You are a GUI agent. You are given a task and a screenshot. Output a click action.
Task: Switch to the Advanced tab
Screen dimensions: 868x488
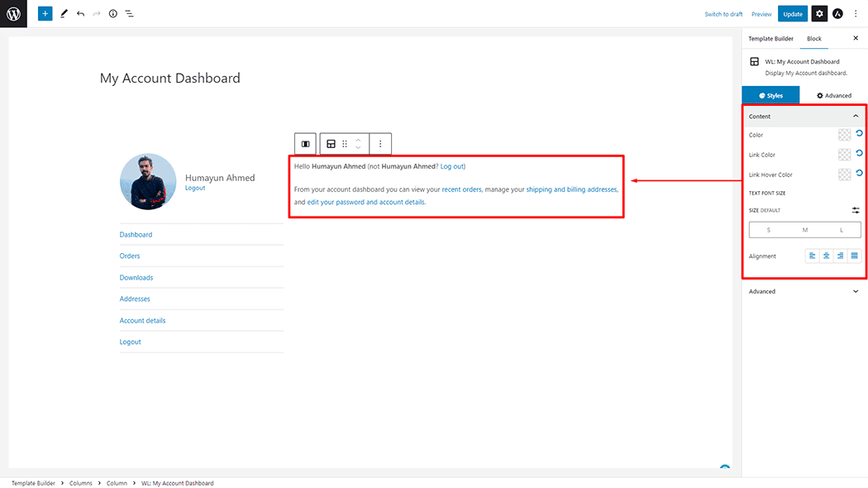coord(833,96)
